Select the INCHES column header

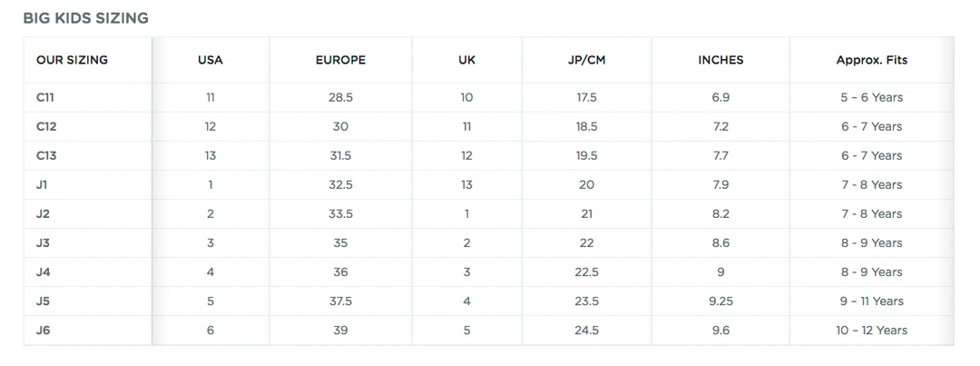[x=720, y=60]
